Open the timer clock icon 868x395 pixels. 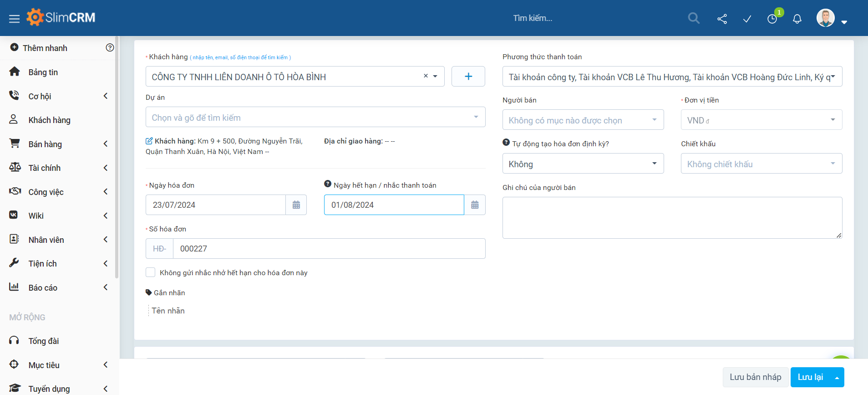[772, 19]
